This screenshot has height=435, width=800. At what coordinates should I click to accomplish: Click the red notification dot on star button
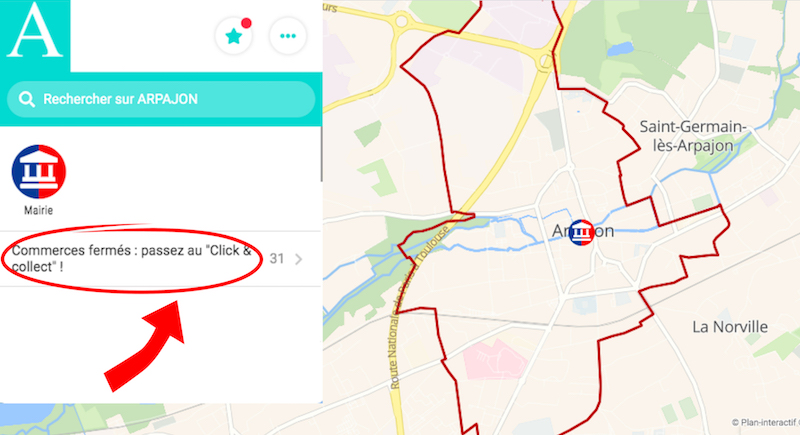pyautogui.click(x=246, y=23)
